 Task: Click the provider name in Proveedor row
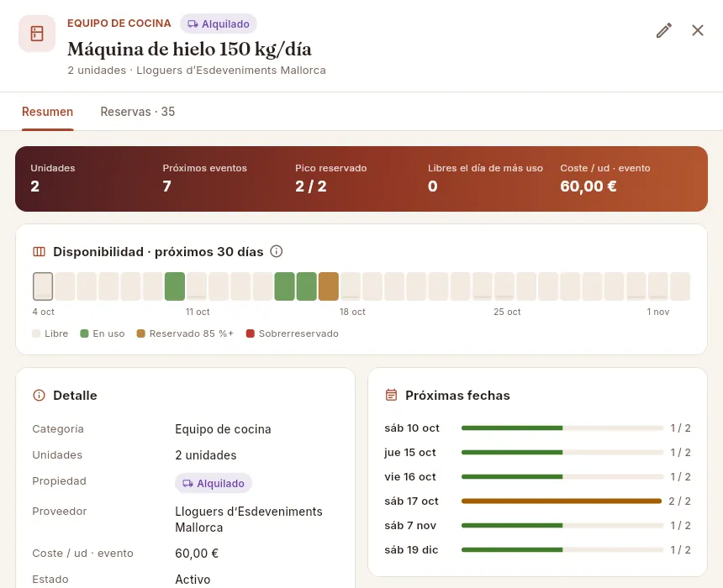(249, 519)
